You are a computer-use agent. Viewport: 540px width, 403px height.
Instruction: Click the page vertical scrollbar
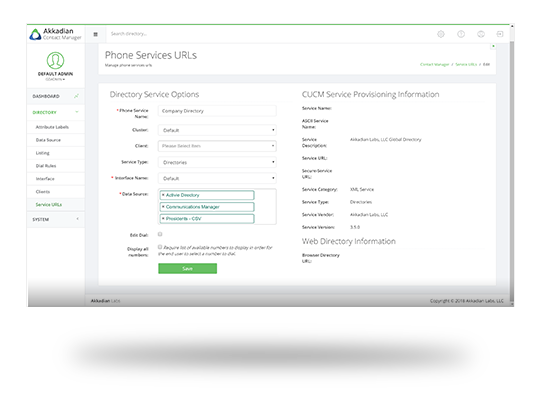pos(512,172)
